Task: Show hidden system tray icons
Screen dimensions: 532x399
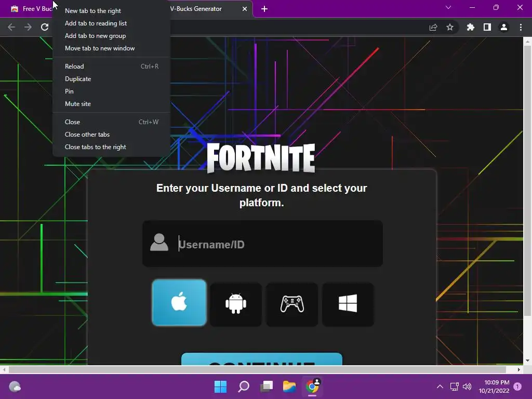Action: [x=440, y=387]
